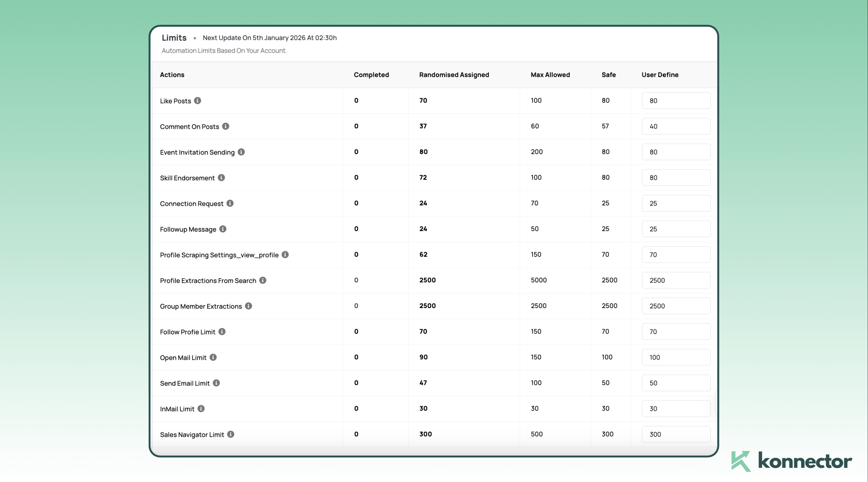Click the Profile Scraping Settings_view_profile info icon
The width and height of the screenshot is (868, 482).
285,255
